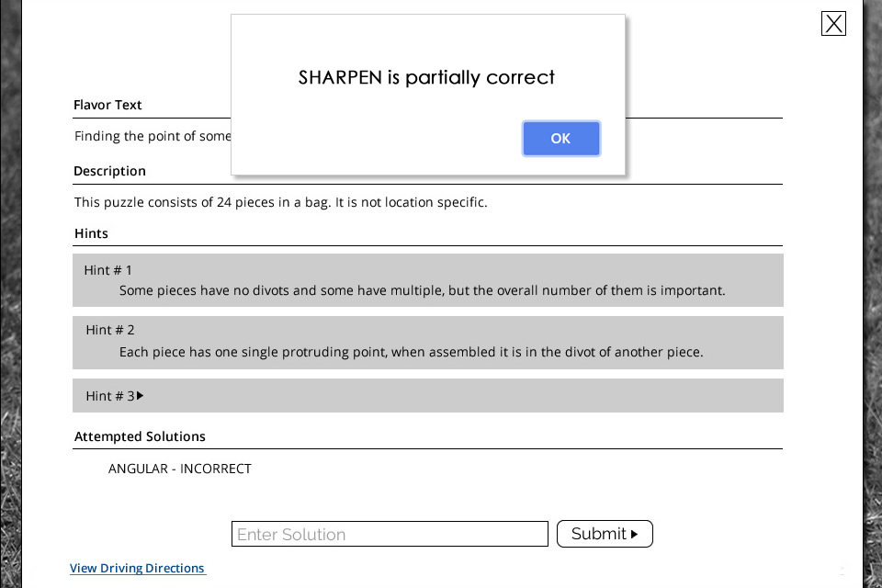Click the Hint 2 text about protruding point
The width and height of the screenshot is (882, 588).
pyautogui.click(x=412, y=352)
